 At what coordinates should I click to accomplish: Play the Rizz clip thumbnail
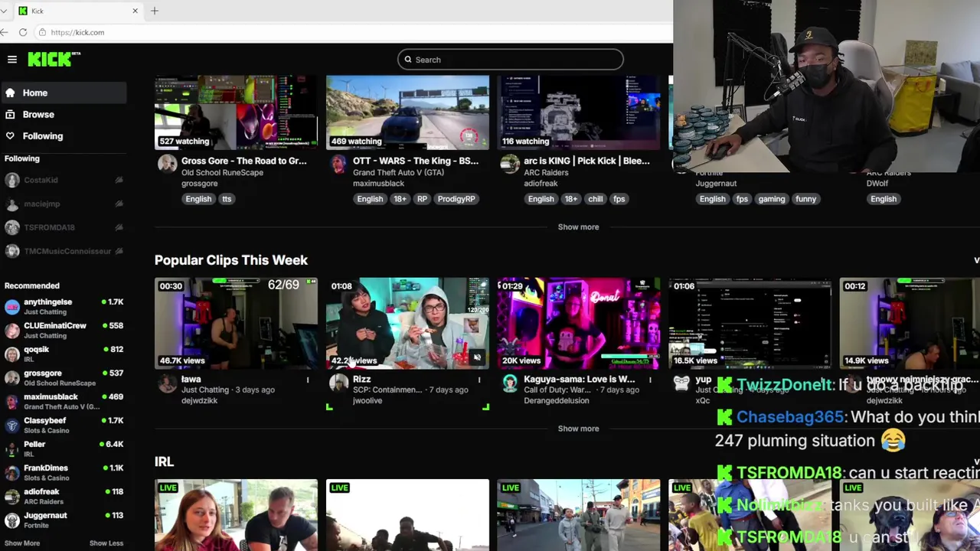(407, 323)
